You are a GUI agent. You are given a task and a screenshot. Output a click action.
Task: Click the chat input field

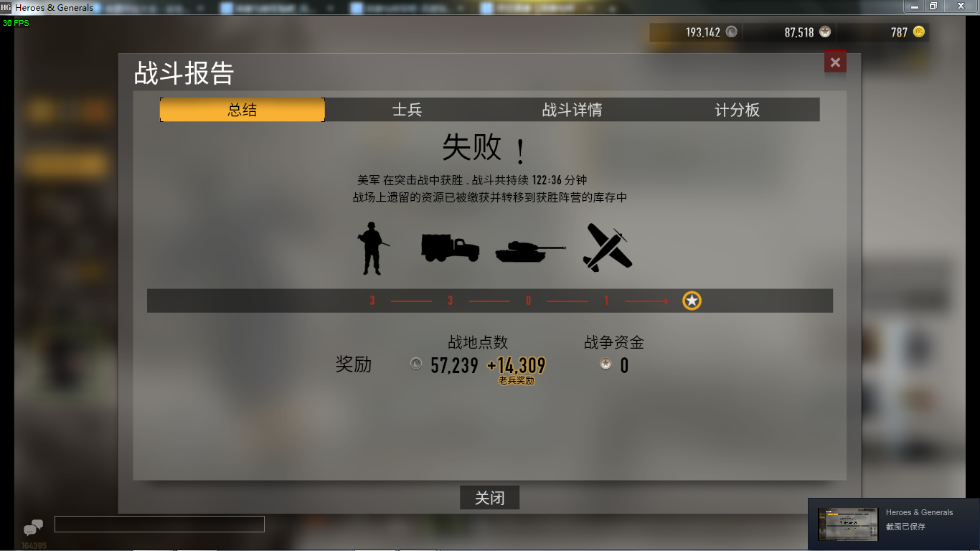point(159,524)
